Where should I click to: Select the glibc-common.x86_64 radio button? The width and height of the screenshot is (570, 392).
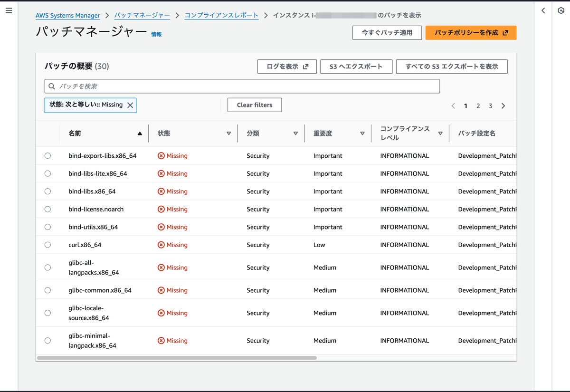(47, 290)
